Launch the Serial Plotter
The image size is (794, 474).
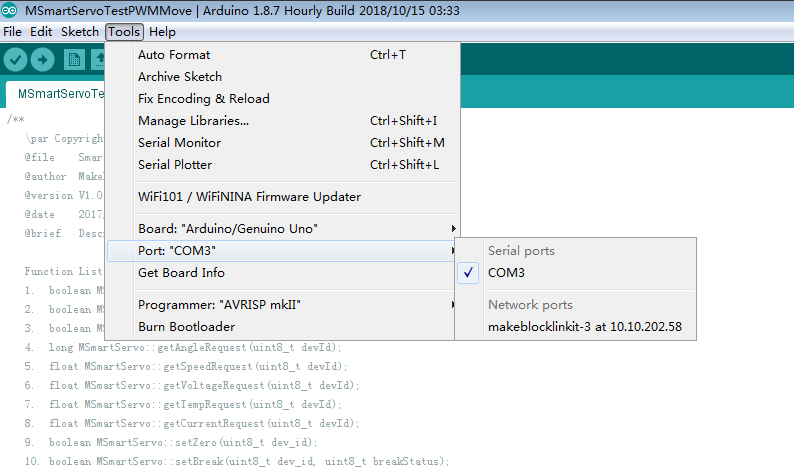pyautogui.click(x=282, y=165)
